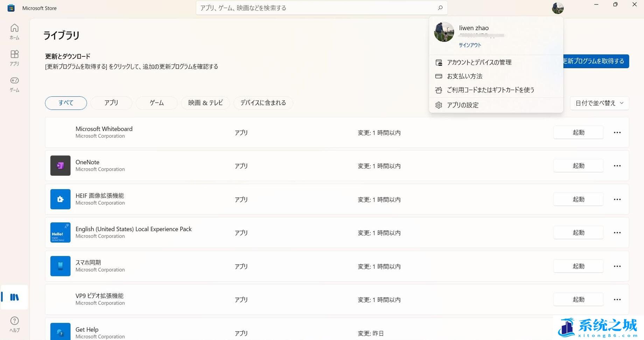Click the Microsoft Store logo icon

(x=11, y=8)
